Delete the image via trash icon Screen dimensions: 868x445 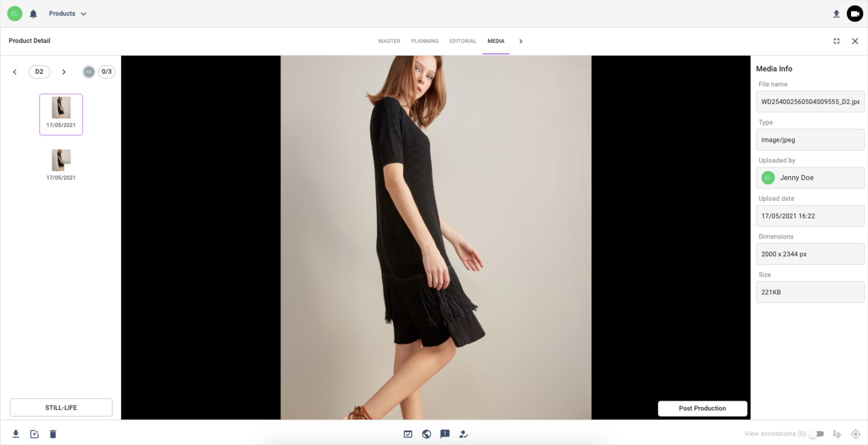52,434
